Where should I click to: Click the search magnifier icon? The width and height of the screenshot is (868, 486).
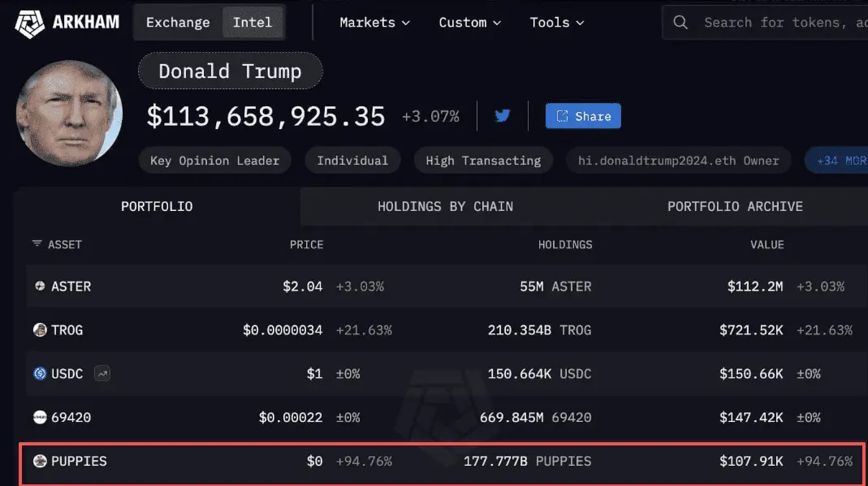[x=680, y=23]
